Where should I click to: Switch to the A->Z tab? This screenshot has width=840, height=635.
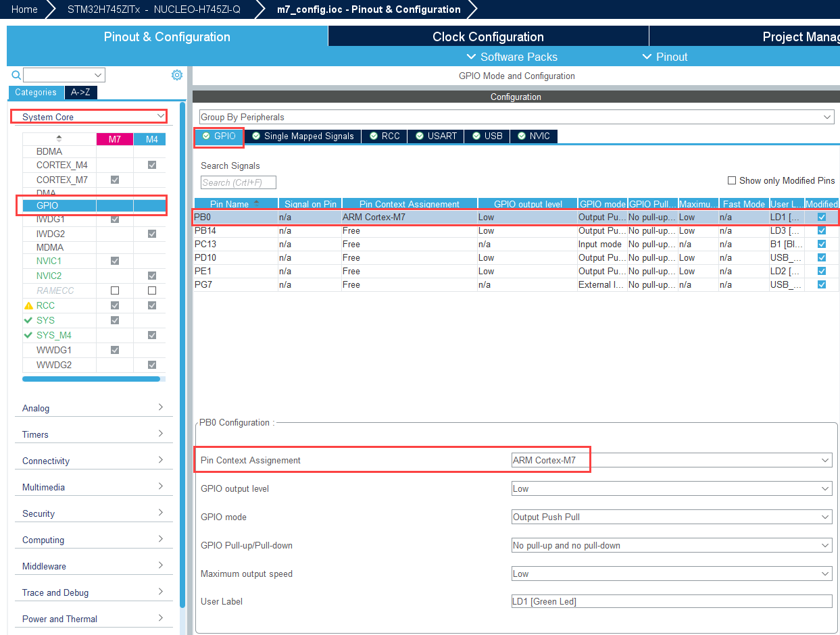(x=81, y=93)
